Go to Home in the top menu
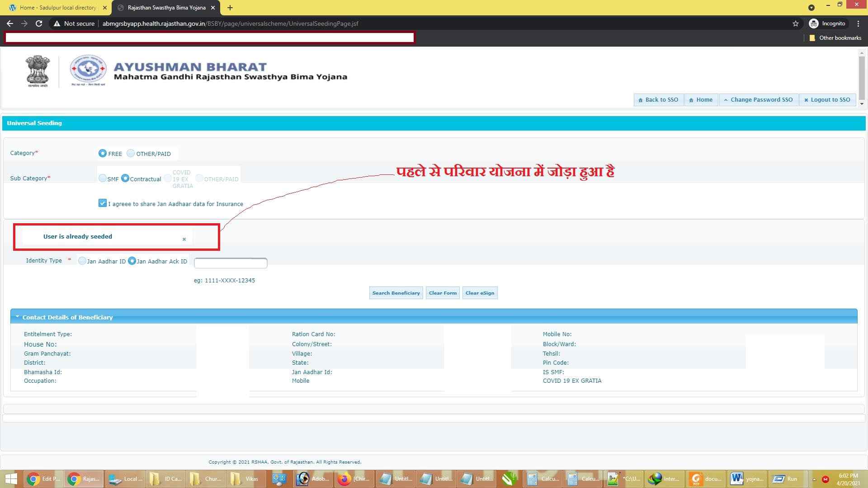Viewport: 868px width, 488px height. pos(701,100)
